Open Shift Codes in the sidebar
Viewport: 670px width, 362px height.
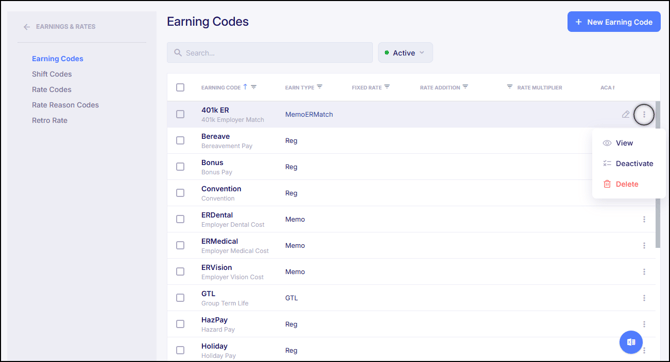pyautogui.click(x=52, y=74)
